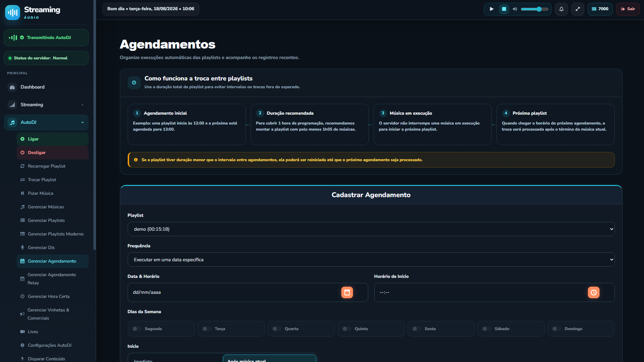Click the info icon beside Como funciona
Viewport: 644px width, 362px height.
(134, 82)
